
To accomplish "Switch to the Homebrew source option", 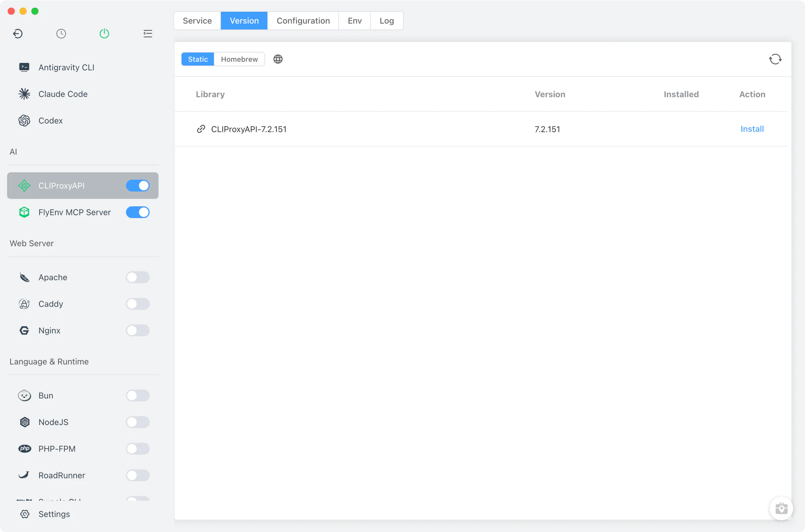I will (239, 59).
